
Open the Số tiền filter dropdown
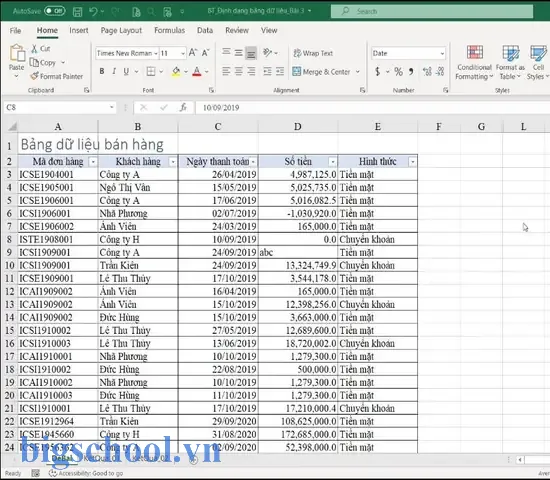coord(333,162)
